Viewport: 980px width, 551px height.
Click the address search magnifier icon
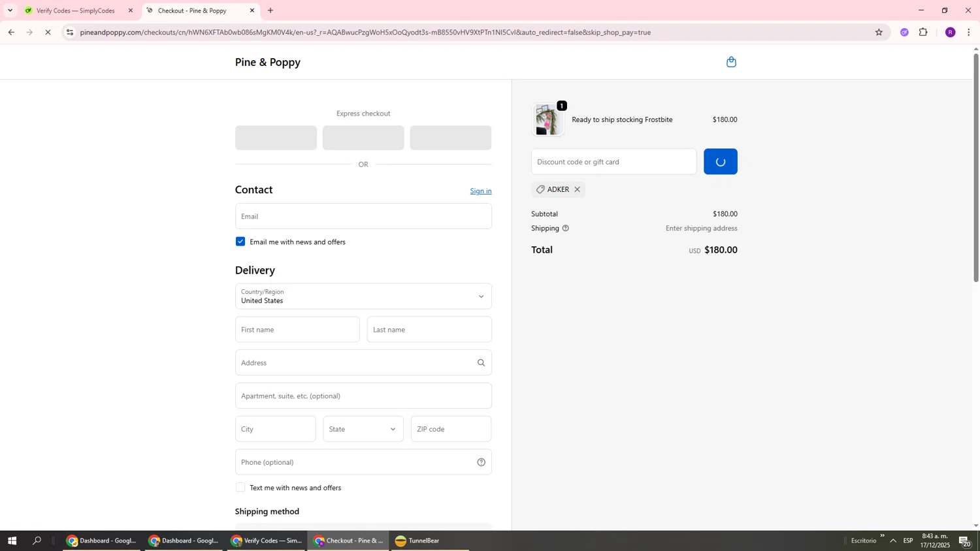click(482, 363)
